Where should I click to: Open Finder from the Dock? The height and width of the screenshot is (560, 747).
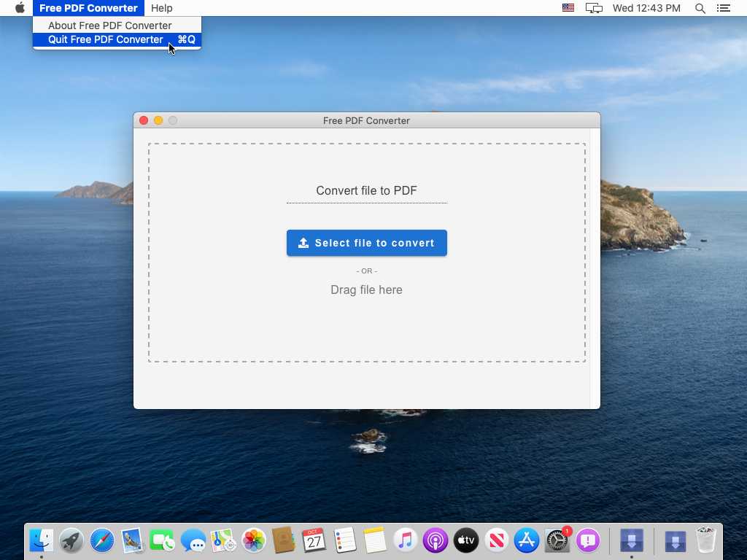click(x=42, y=540)
